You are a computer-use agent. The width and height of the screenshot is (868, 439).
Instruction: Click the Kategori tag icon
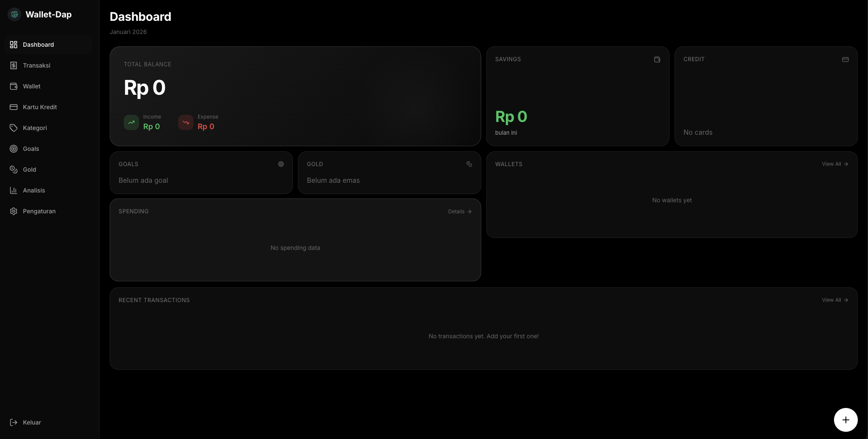point(13,127)
